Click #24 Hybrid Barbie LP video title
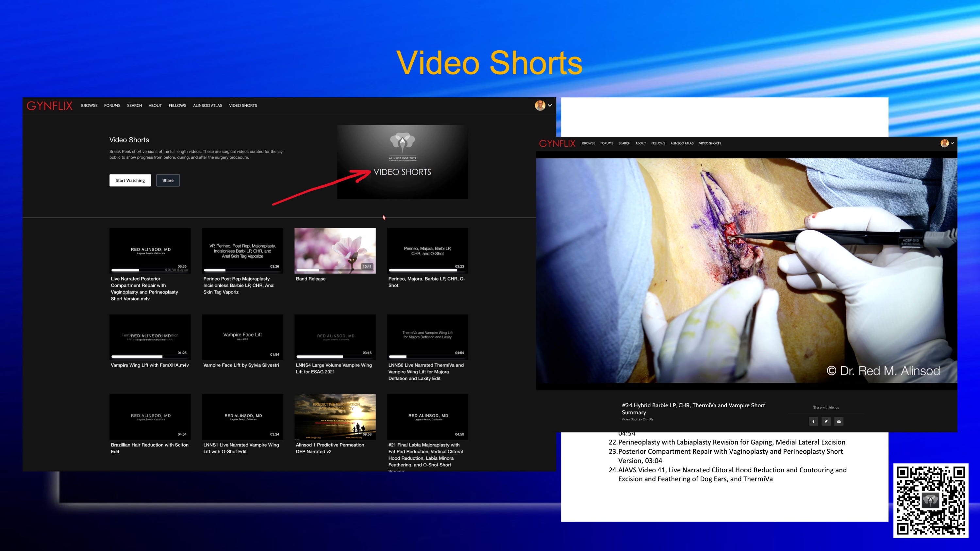Screen dimensions: 980x551 click(x=693, y=409)
